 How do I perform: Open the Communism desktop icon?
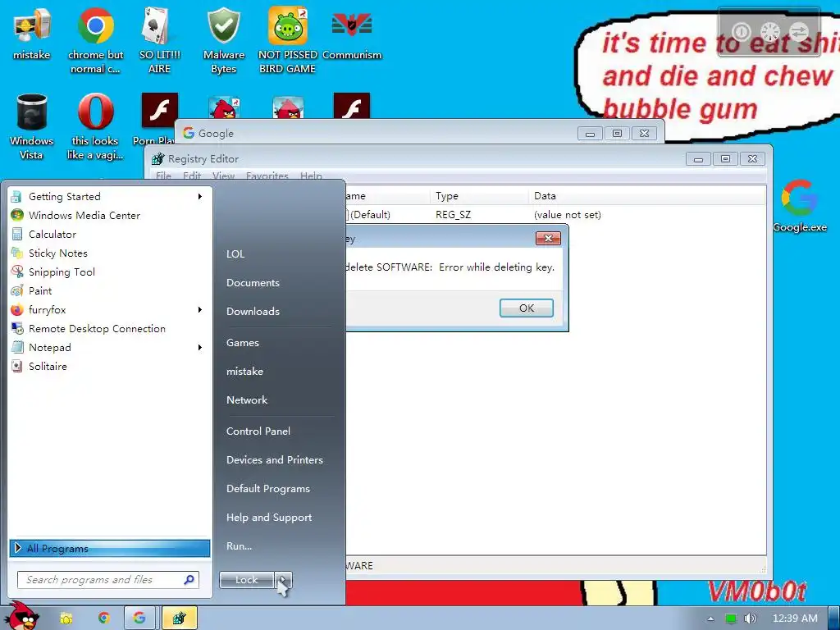point(352,34)
